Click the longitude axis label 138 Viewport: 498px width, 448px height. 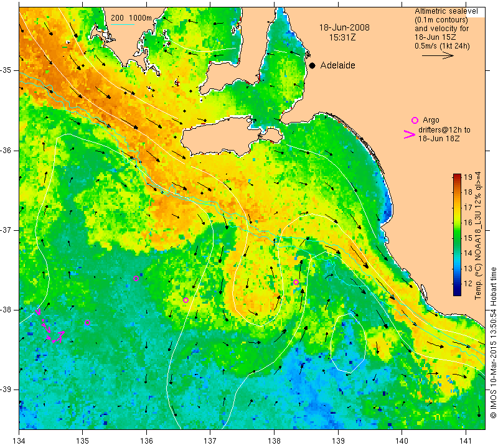click(x=274, y=441)
